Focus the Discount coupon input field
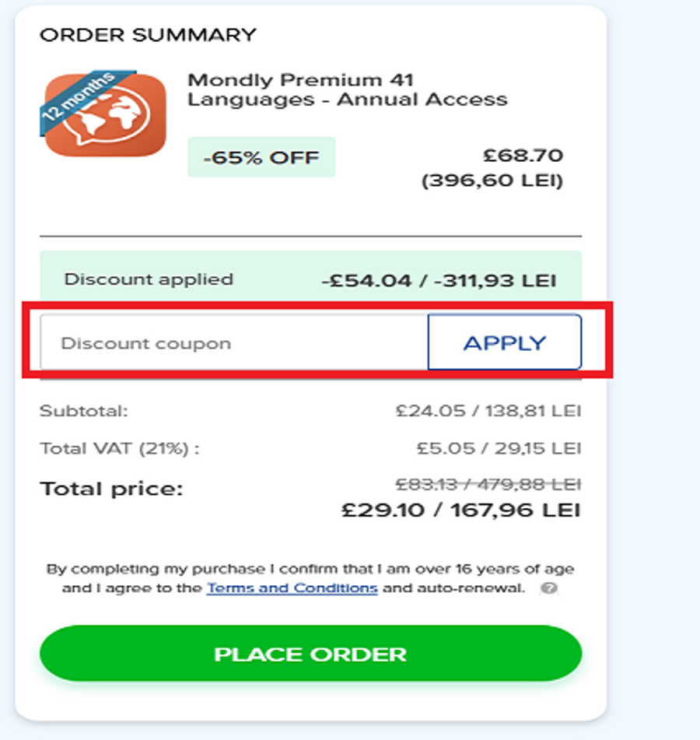The image size is (700, 740). pyautogui.click(x=233, y=342)
